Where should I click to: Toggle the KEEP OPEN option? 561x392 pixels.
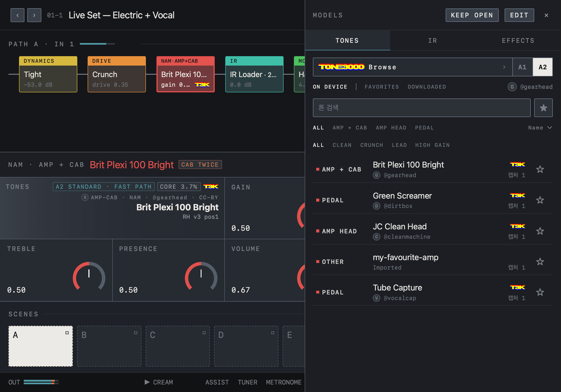(472, 15)
